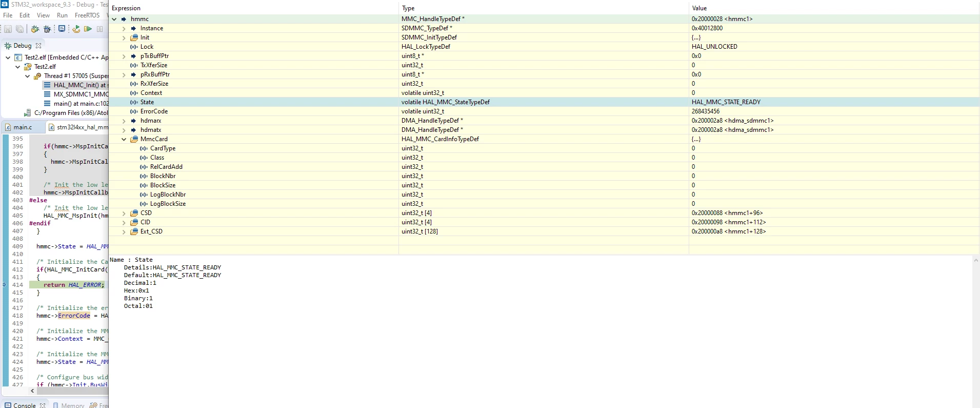Select the LogBlockNbr member row
This screenshot has height=408, width=980.
pos(544,195)
